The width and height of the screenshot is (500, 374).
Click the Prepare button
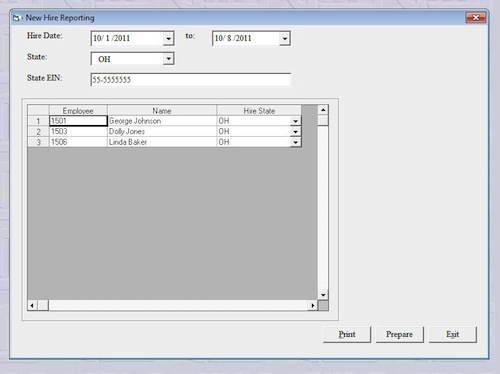coord(400,334)
